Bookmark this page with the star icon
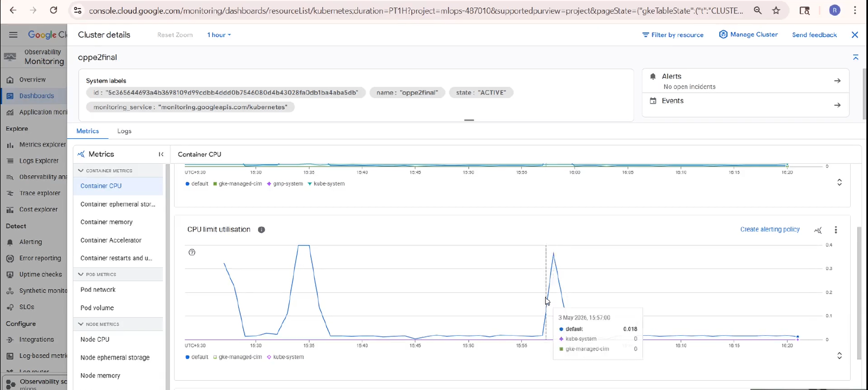 [776, 10]
